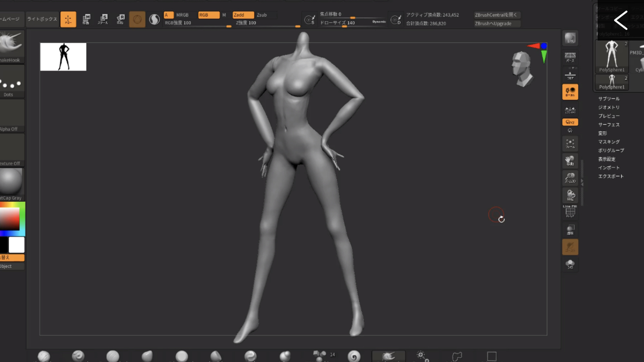Toggle the RGB paint mode

click(208, 15)
